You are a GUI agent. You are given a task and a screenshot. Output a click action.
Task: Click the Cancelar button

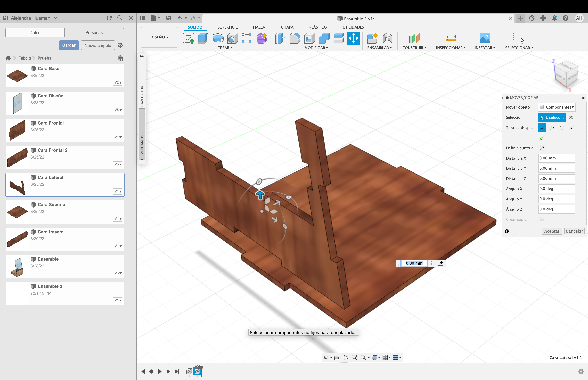(574, 231)
